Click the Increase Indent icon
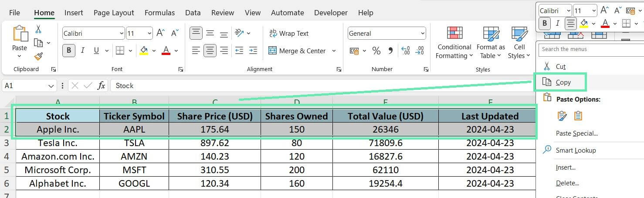This screenshot has width=644, height=198. [253, 51]
